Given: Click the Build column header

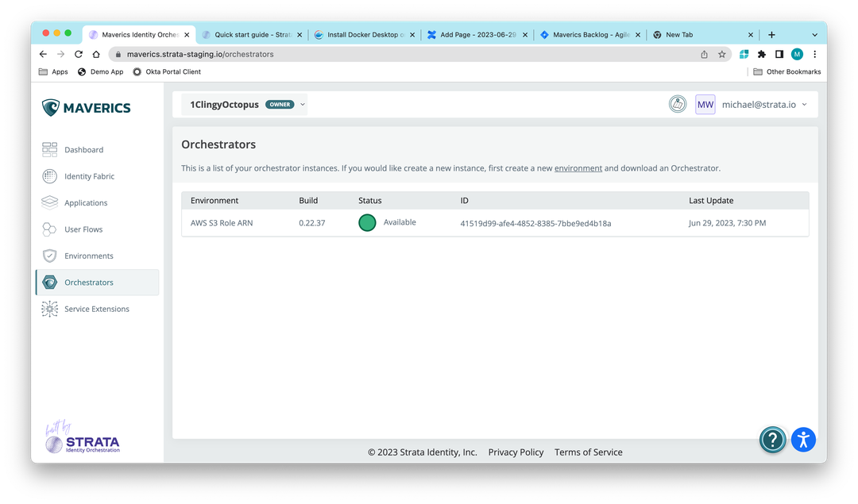Looking at the screenshot, I should click(308, 201).
